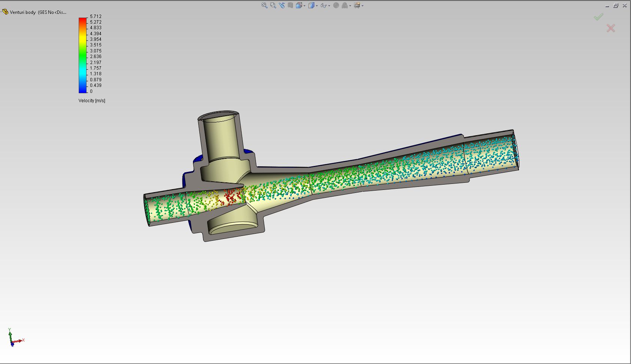Expand the Hide/Show Items dropdown arrow
The width and height of the screenshot is (631, 364).
coord(329,6)
